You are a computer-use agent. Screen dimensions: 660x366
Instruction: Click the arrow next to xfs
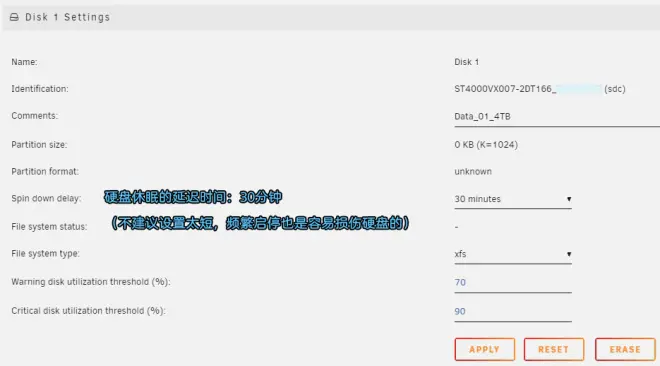point(569,254)
